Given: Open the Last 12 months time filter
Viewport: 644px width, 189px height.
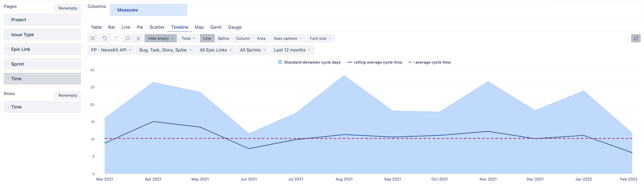Looking at the screenshot, I should 292,50.
